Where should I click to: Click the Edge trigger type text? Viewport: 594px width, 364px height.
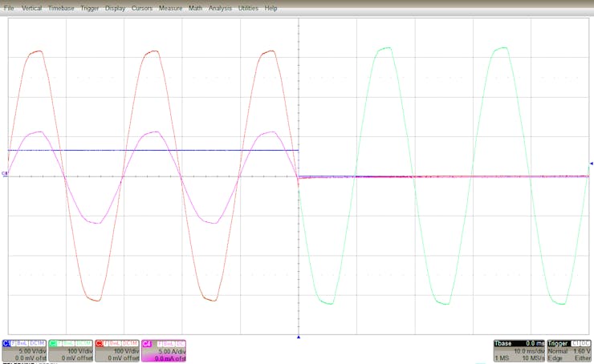555,358
